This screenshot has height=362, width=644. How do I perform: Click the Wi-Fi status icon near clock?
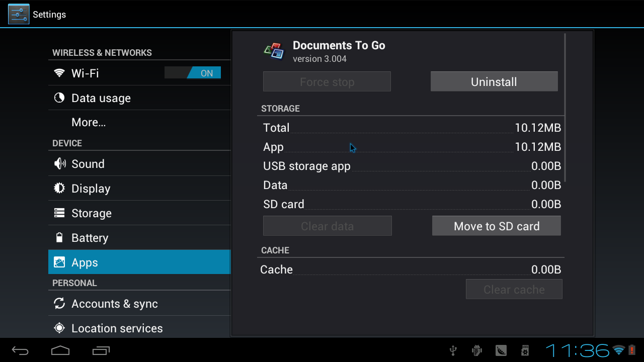pyautogui.click(x=618, y=350)
